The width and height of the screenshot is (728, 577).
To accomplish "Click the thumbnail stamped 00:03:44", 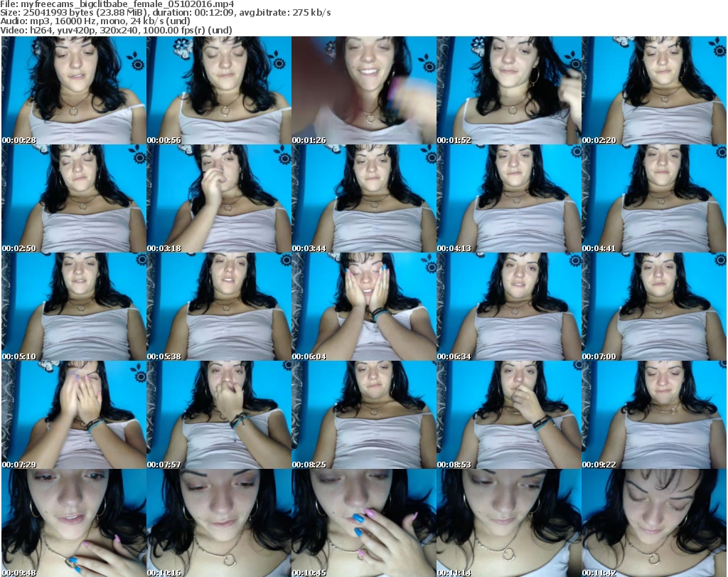I will click(x=364, y=198).
